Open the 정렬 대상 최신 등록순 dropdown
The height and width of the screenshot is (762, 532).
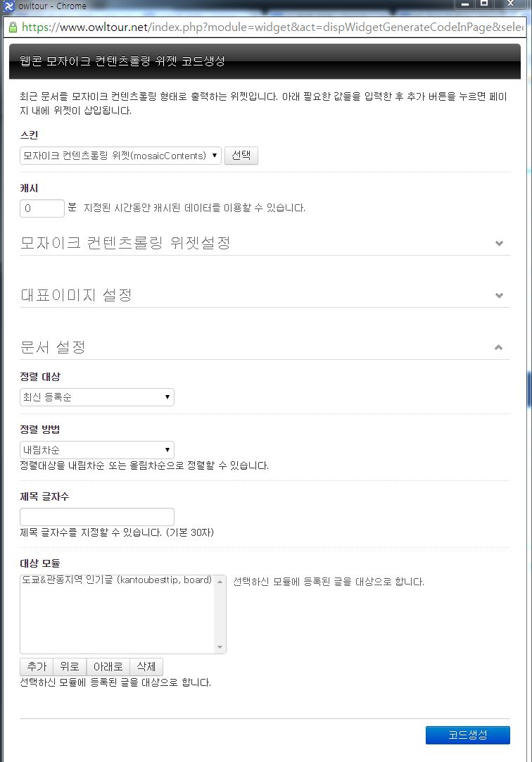click(x=97, y=397)
